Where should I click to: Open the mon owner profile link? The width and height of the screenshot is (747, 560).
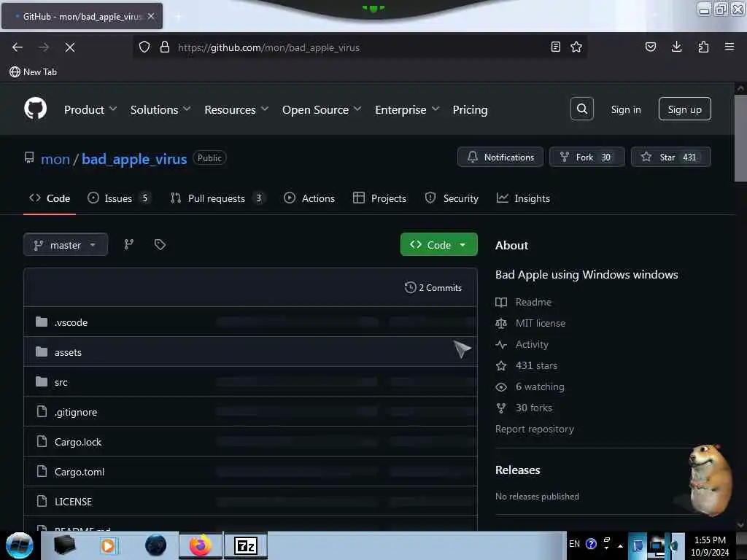55,159
